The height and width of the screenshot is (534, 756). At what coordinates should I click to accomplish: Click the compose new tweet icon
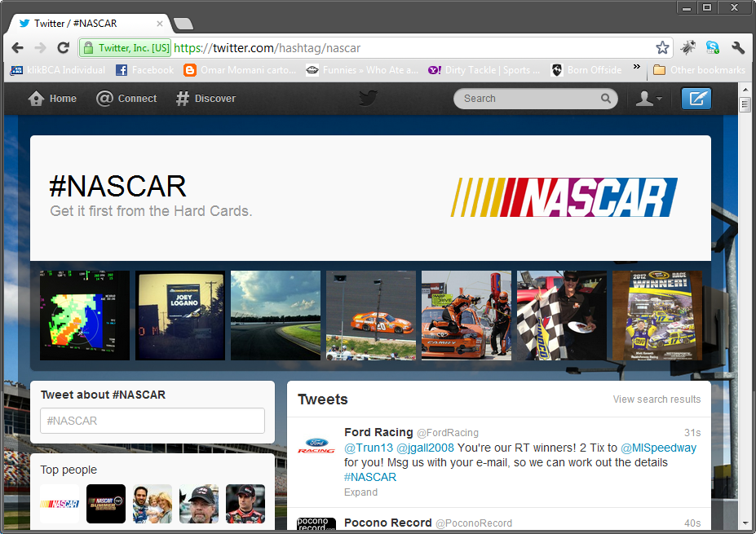coord(696,99)
